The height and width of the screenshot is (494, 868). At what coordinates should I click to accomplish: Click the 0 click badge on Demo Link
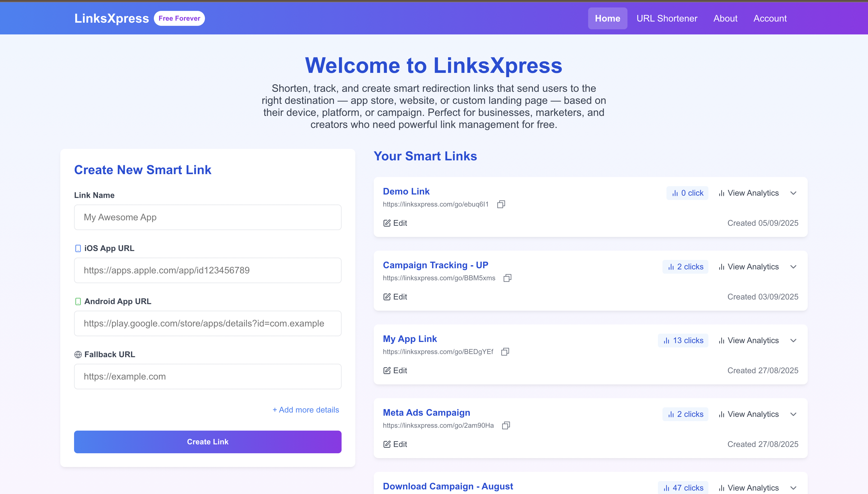click(x=687, y=193)
